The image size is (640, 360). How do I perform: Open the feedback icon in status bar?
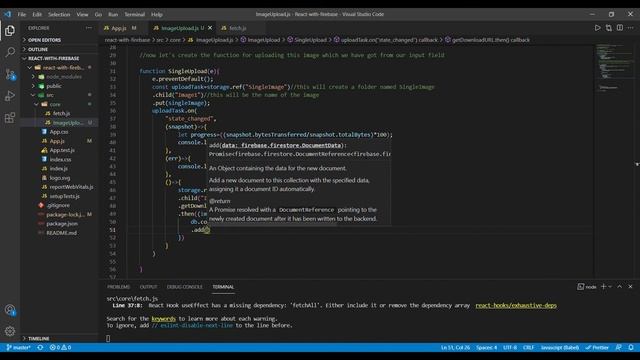click(x=619, y=347)
